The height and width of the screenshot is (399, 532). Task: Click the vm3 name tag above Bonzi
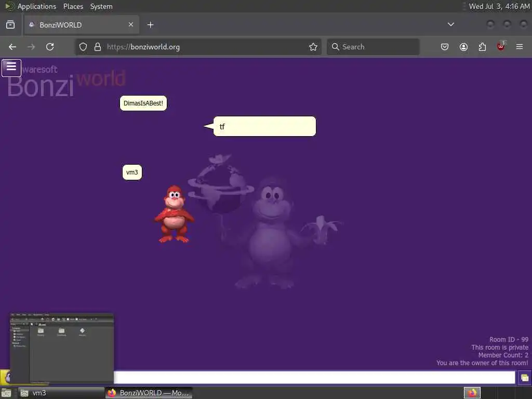click(x=132, y=172)
